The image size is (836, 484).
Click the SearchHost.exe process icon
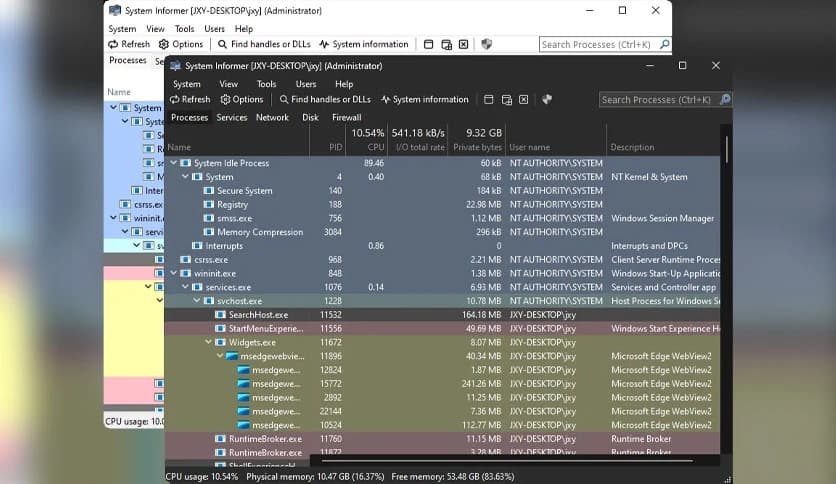(x=220, y=315)
